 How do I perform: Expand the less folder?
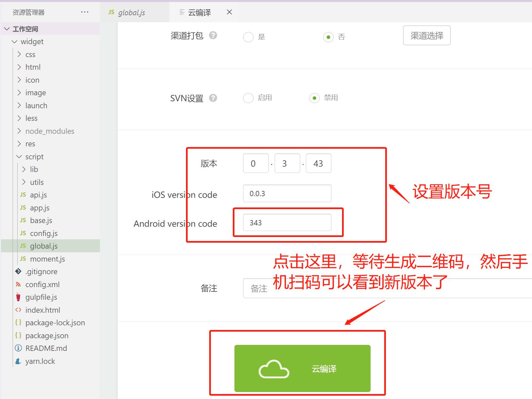19,118
